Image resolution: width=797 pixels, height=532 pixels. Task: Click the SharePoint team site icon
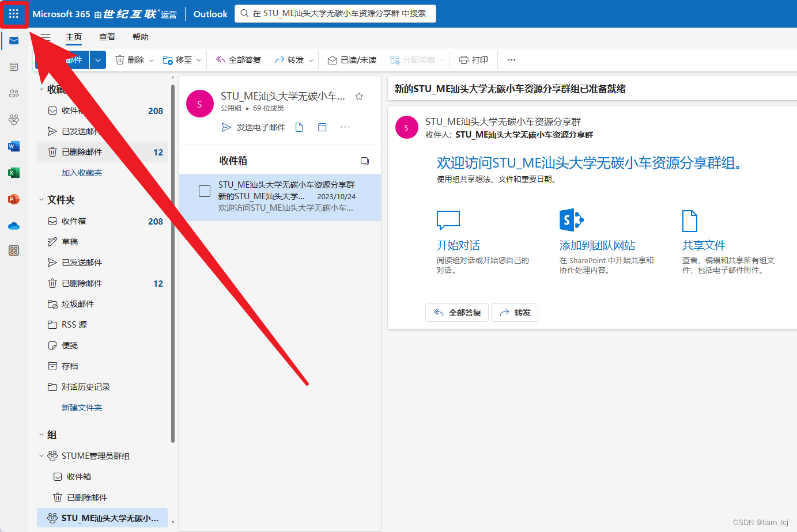[572, 220]
